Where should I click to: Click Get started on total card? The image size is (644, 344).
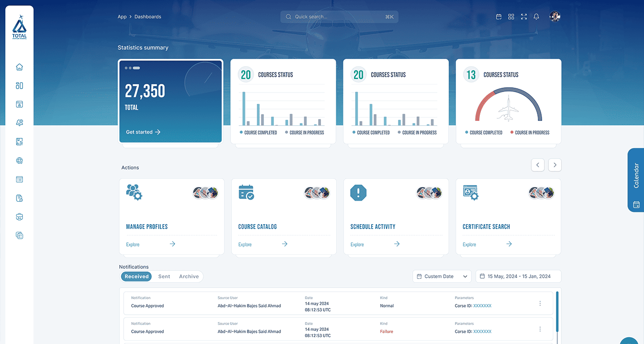[x=143, y=132]
